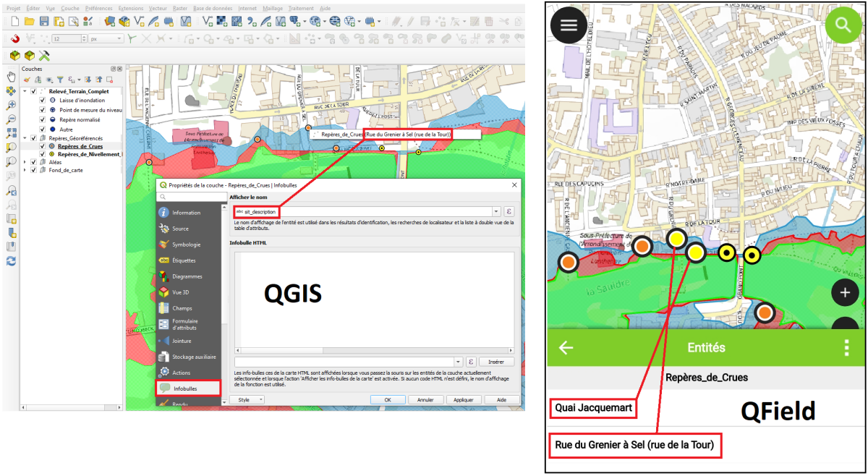The height and width of the screenshot is (476, 868).
Task: Click the Insérer button
Action: pyautogui.click(x=496, y=361)
